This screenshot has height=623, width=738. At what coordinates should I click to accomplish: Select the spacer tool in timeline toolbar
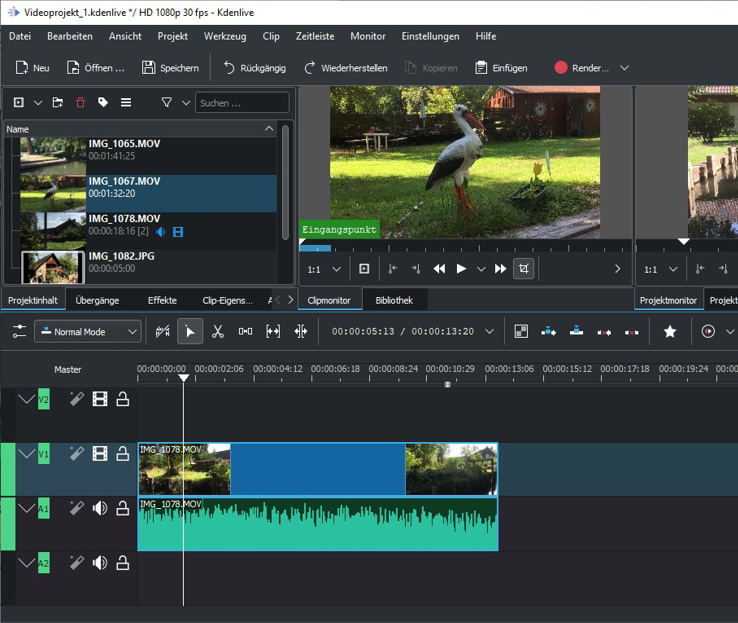245,331
